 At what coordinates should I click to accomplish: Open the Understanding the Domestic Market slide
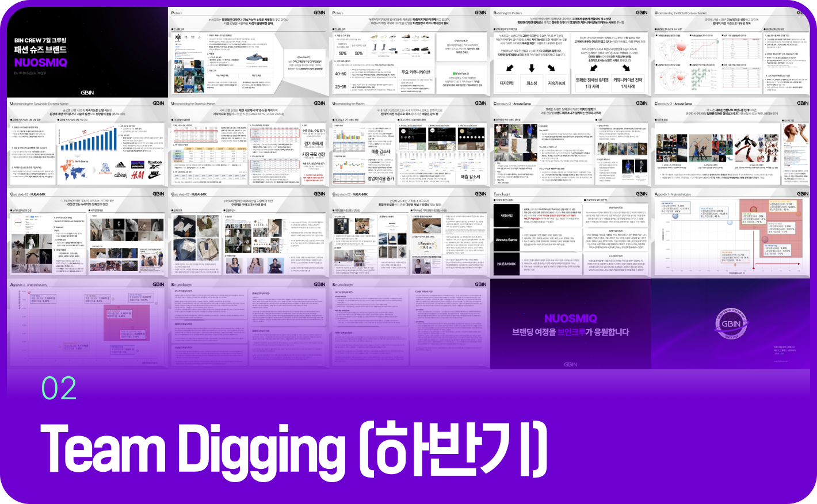click(249, 143)
